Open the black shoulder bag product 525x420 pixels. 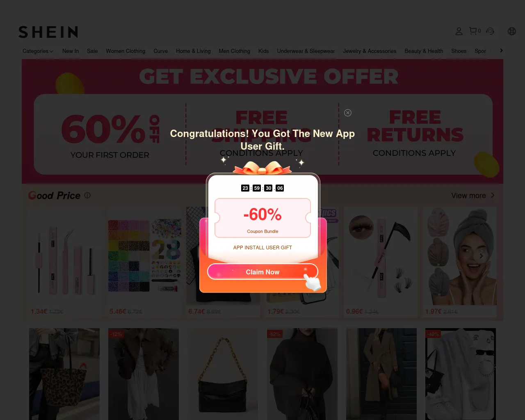point(223,374)
